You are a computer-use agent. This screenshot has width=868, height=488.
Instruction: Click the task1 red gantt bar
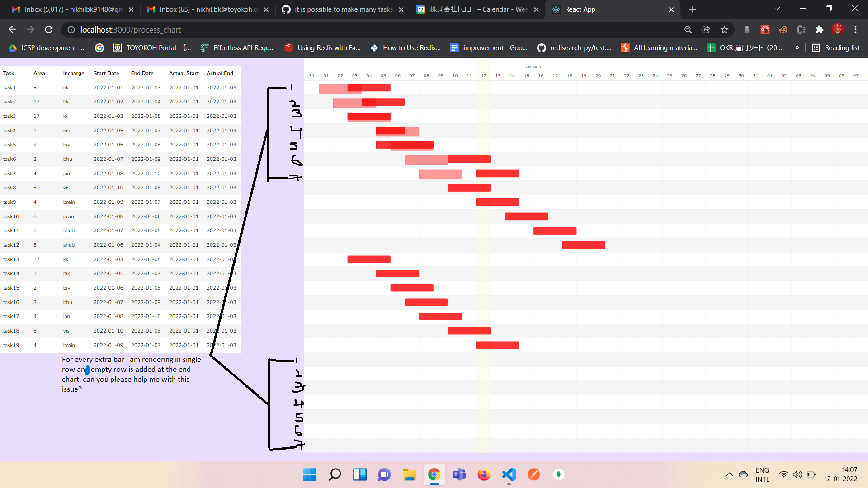pos(375,88)
